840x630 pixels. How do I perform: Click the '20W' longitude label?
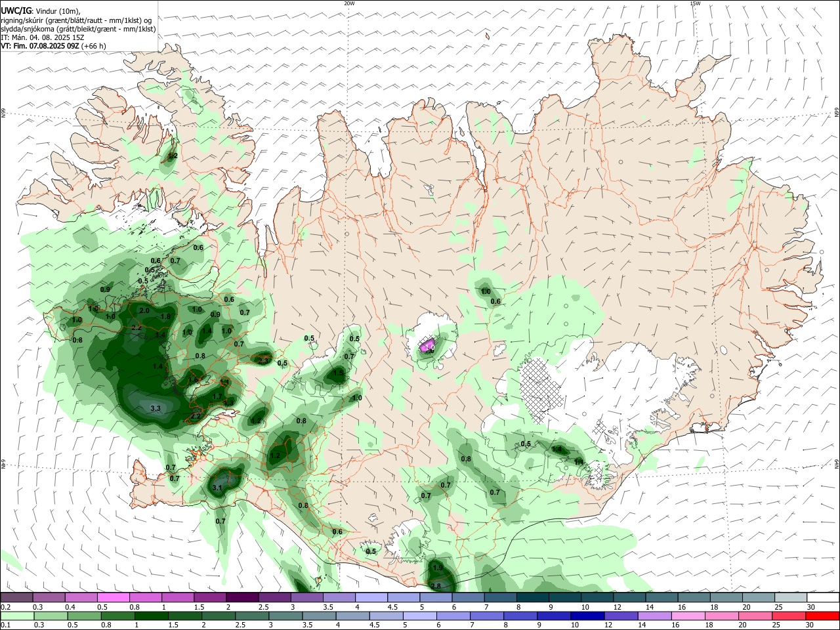coord(349,3)
